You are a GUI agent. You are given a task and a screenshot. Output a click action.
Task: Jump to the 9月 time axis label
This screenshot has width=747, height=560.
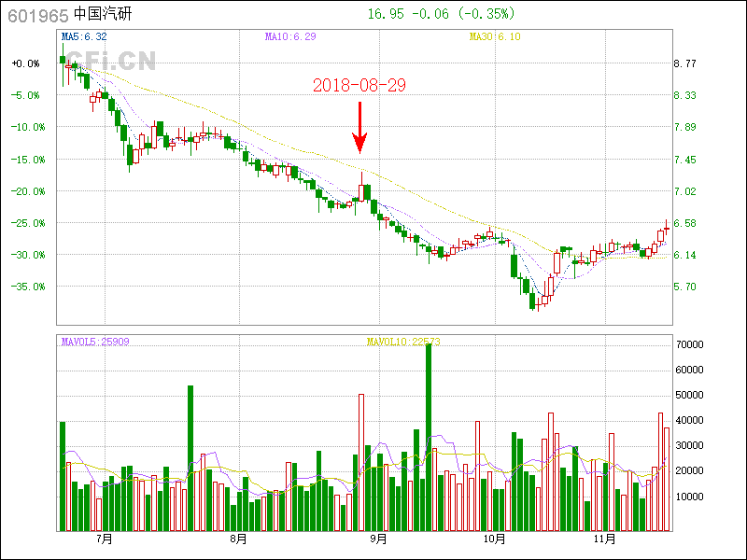(x=377, y=539)
